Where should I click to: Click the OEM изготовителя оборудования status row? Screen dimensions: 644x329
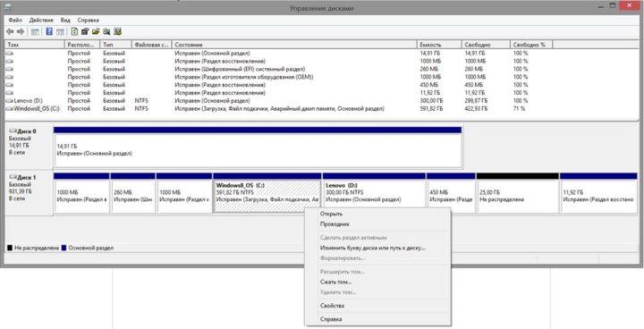point(244,77)
